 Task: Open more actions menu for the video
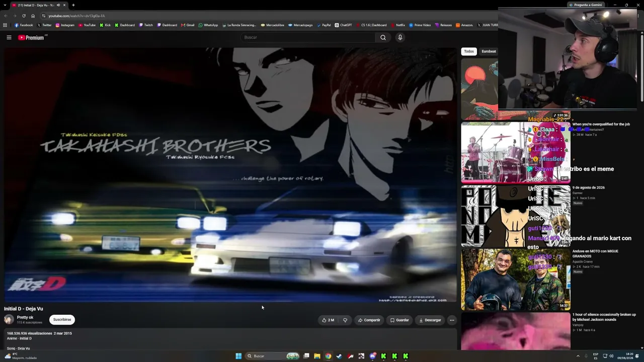pyautogui.click(x=452, y=320)
